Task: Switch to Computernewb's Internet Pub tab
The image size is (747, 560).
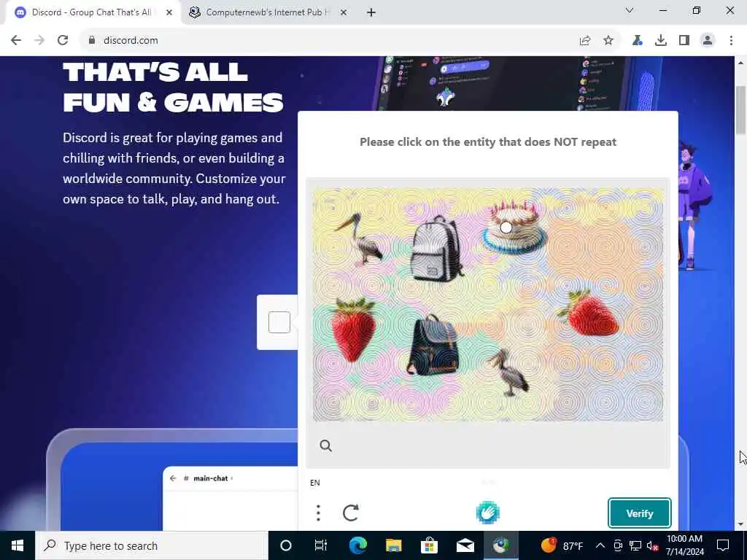Action: click(268, 12)
